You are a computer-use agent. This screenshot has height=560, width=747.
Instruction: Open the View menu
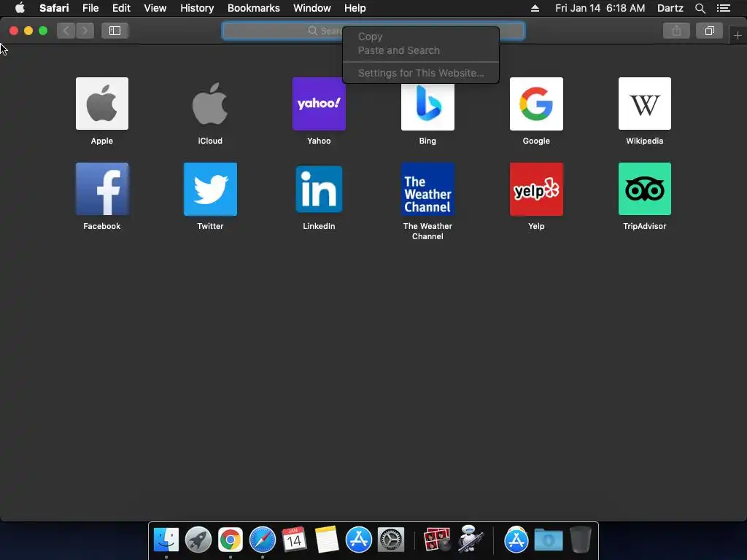pos(155,8)
